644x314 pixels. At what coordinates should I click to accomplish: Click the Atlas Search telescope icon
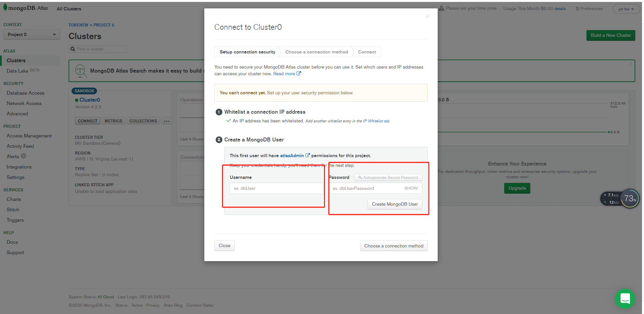81,71
